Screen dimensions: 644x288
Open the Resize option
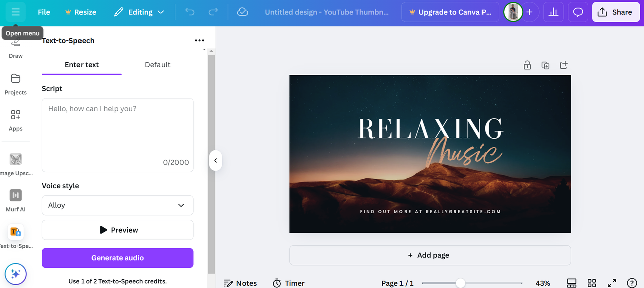(x=80, y=12)
